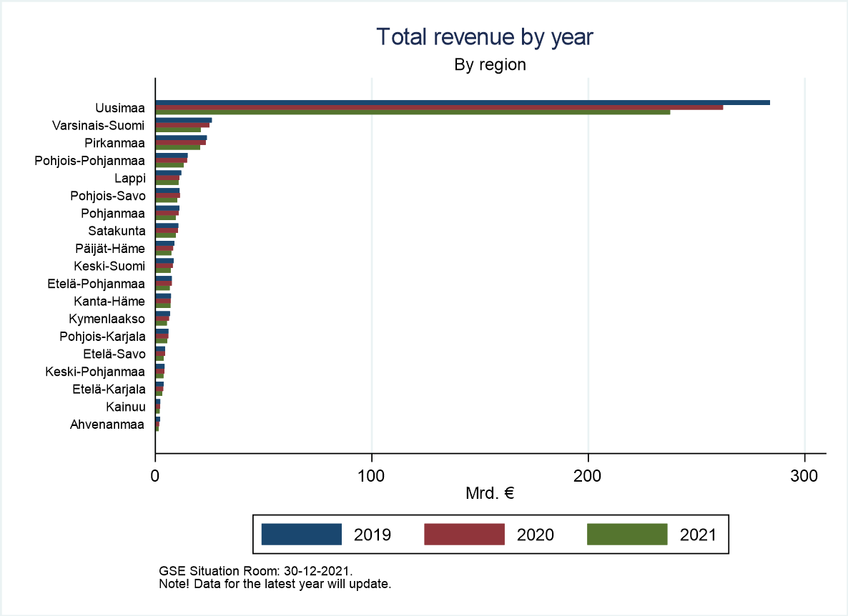Viewport: 848px width, 616px height.
Task: Click the blue 2019 legend swatch
Action: [301, 534]
